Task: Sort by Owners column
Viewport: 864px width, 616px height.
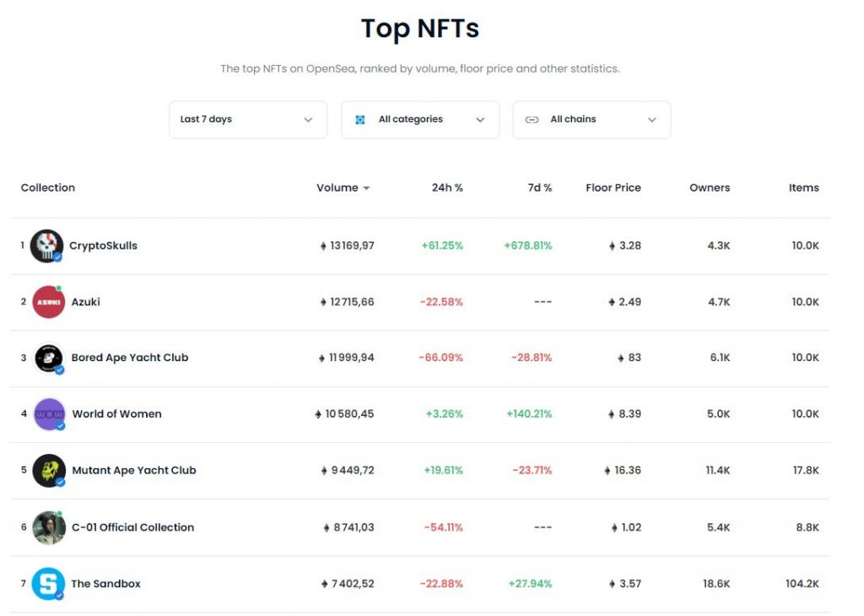Action: click(710, 188)
